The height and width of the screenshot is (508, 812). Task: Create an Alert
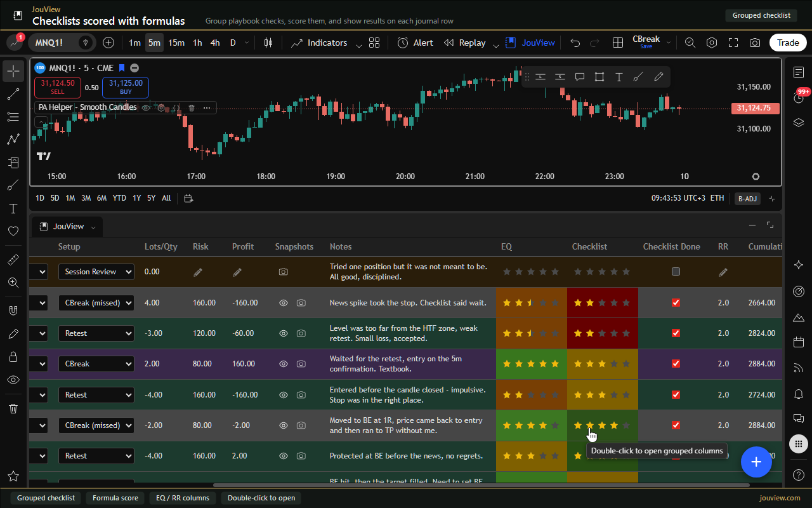click(415, 43)
